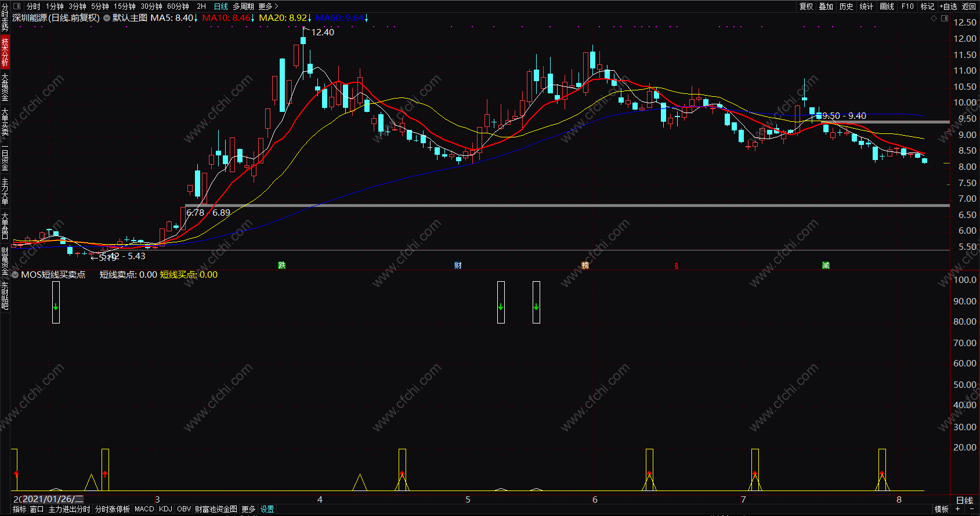980x516 pixels.
Task: Click the 叠加 overlay button
Action: pos(826,6)
